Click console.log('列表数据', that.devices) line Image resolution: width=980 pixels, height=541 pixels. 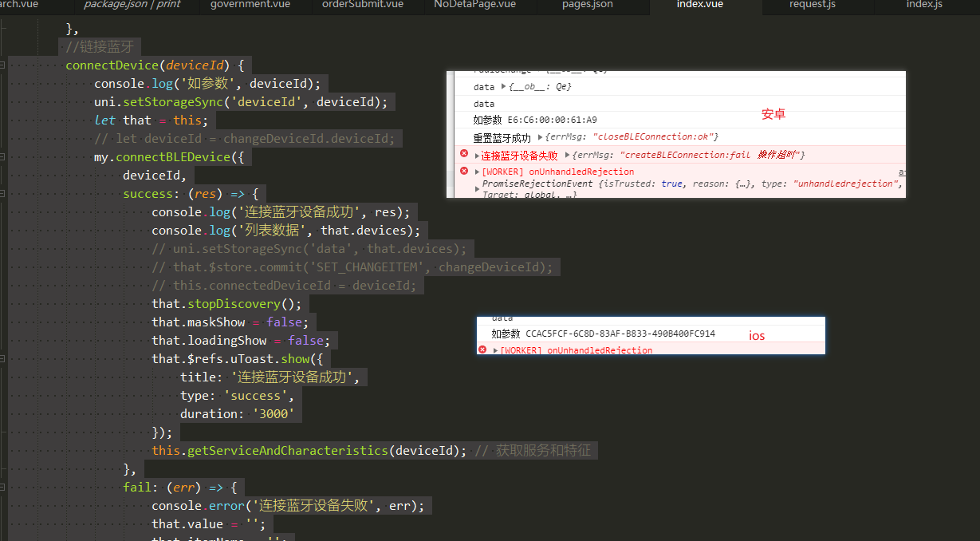[x=286, y=231]
